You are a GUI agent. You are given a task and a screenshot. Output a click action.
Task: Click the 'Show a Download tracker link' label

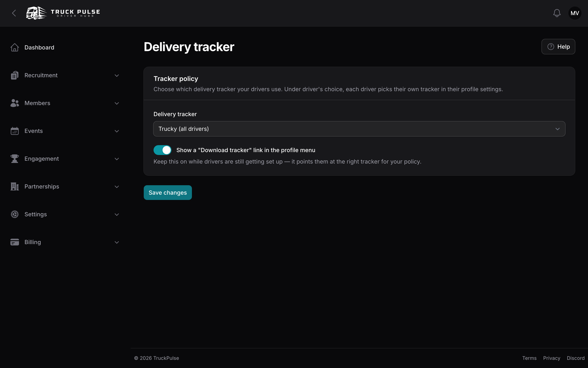coord(246,150)
